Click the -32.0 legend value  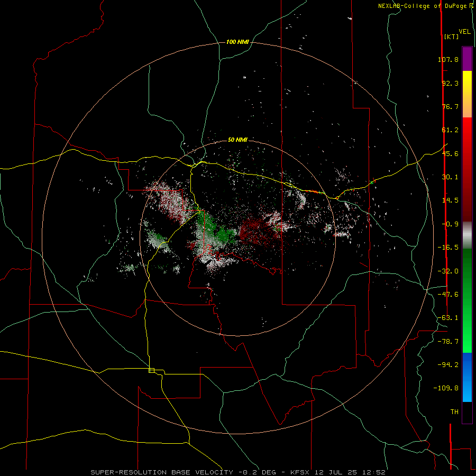click(448, 271)
